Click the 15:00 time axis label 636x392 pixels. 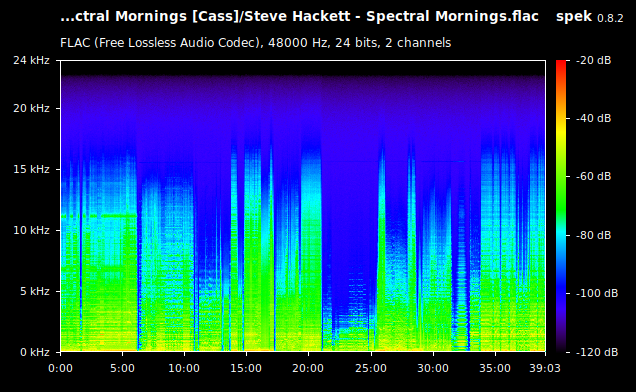click(x=246, y=368)
